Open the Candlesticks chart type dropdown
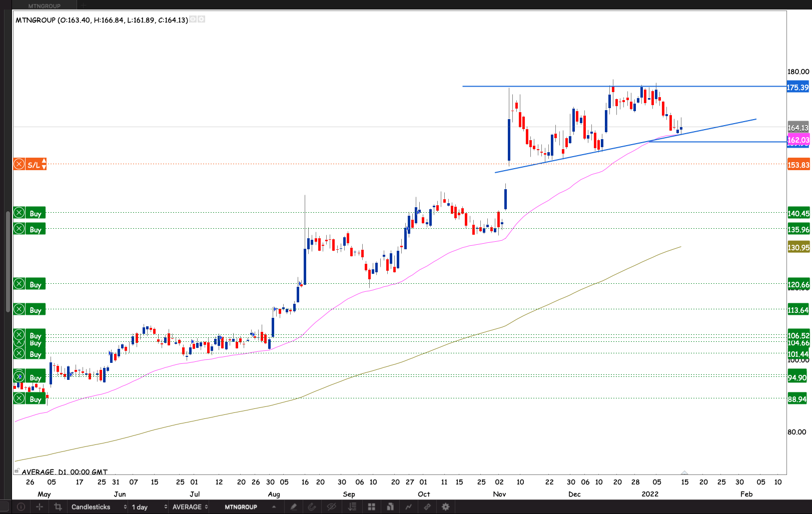The width and height of the screenshot is (812, 514). [x=99, y=507]
